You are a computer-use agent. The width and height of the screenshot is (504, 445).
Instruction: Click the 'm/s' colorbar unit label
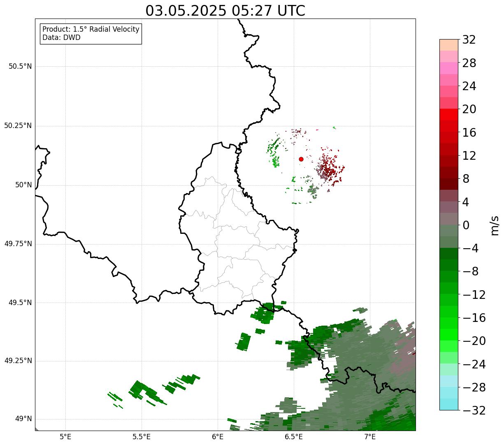494,225
